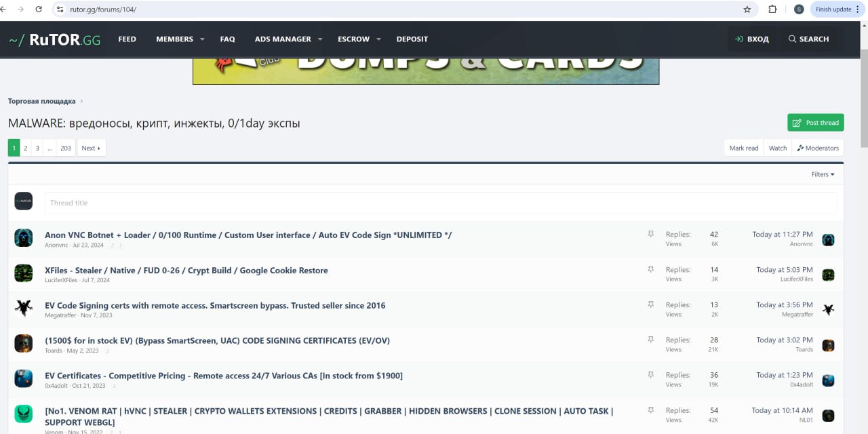Open 0x4adolt's avatar beside the thread title
The image size is (868, 434).
pyautogui.click(x=24, y=378)
